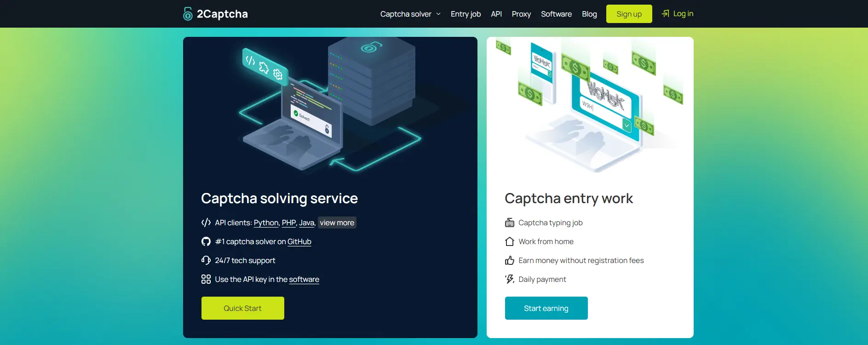Open the Proxy navigation item
This screenshot has height=345, width=868.
[521, 14]
